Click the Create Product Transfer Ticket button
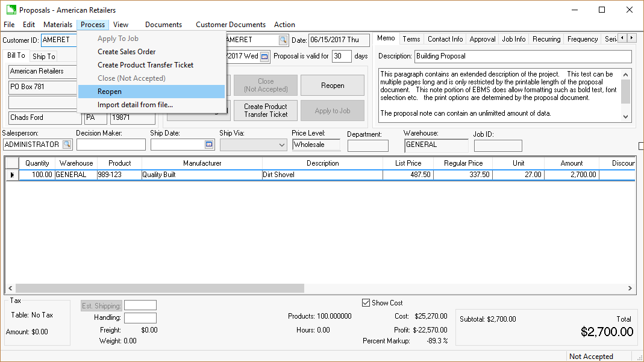The image size is (644, 362). tap(266, 110)
